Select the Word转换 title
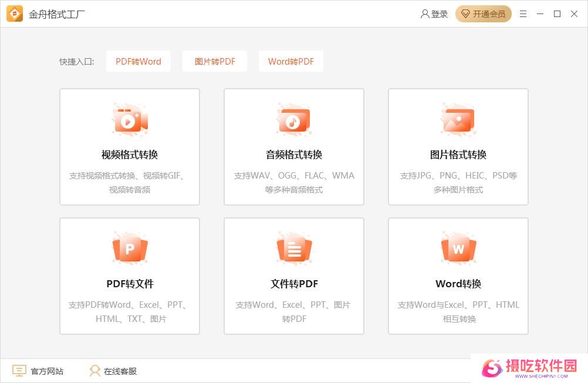This screenshot has width=588, height=383. [458, 284]
